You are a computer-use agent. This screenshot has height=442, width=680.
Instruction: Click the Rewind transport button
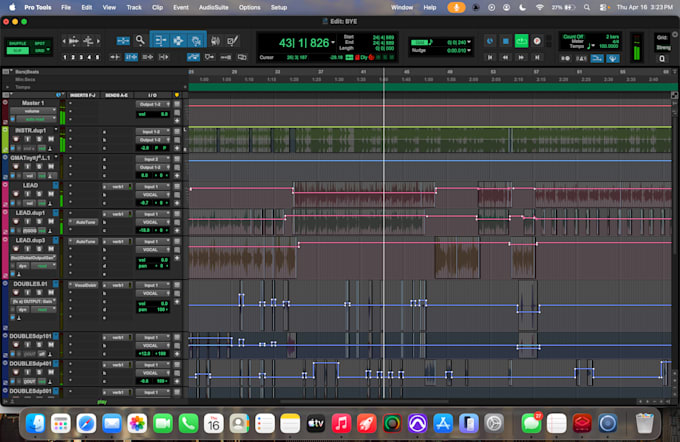coord(505,57)
